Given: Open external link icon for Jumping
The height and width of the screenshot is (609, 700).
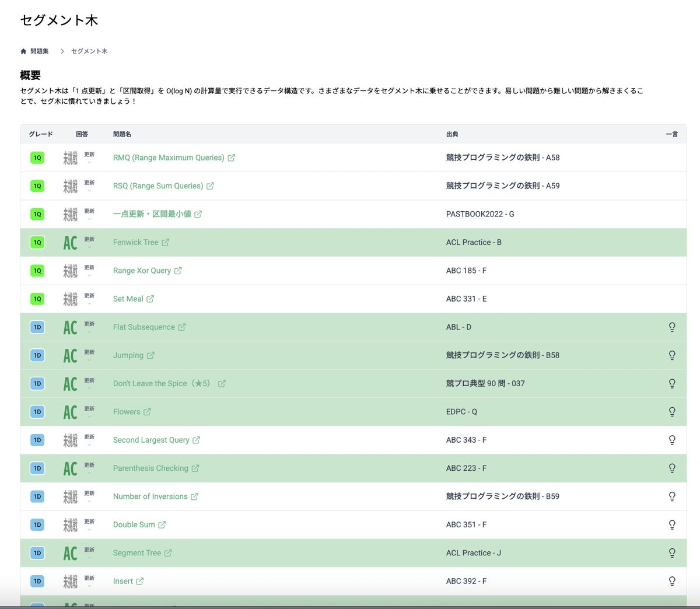Looking at the screenshot, I should (x=150, y=355).
